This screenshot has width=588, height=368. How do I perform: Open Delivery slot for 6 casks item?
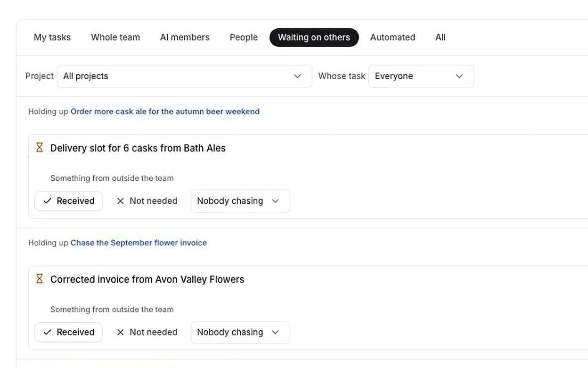[138, 148]
